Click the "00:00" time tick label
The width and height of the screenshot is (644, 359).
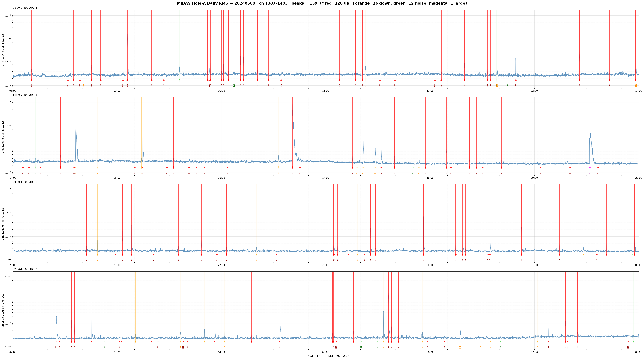(x=430, y=265)
